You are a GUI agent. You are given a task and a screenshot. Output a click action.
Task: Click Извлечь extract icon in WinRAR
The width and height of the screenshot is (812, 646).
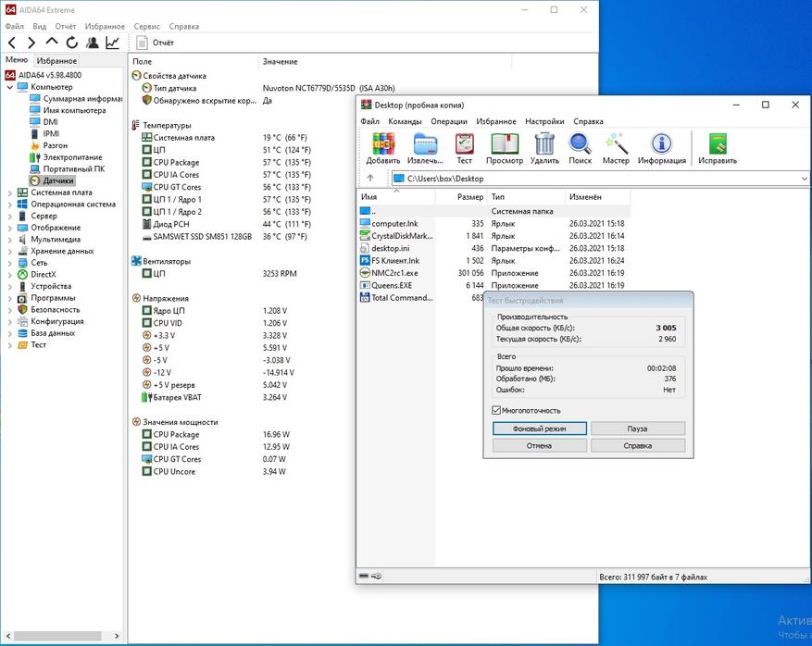point(425,148)
